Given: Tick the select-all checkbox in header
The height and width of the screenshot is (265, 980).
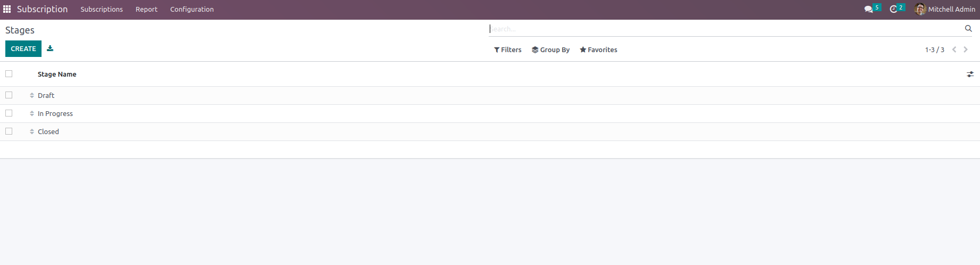Looking at the screenshot, I should point(9,74).
